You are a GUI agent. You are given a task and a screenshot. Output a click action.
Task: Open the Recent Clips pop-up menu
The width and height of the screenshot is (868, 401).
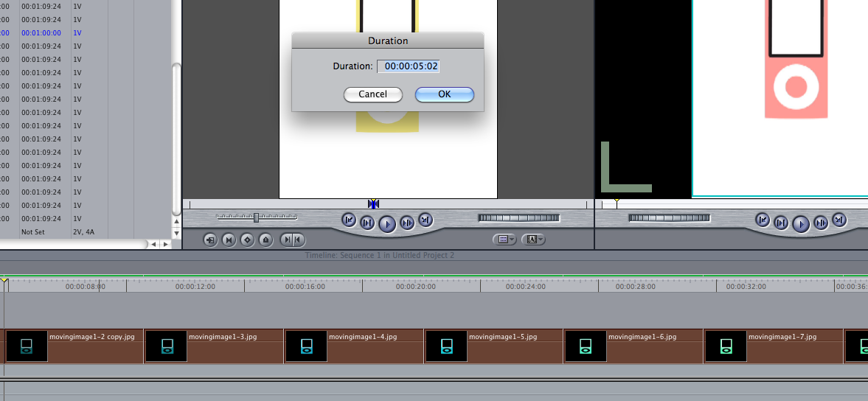coord(504,240)
